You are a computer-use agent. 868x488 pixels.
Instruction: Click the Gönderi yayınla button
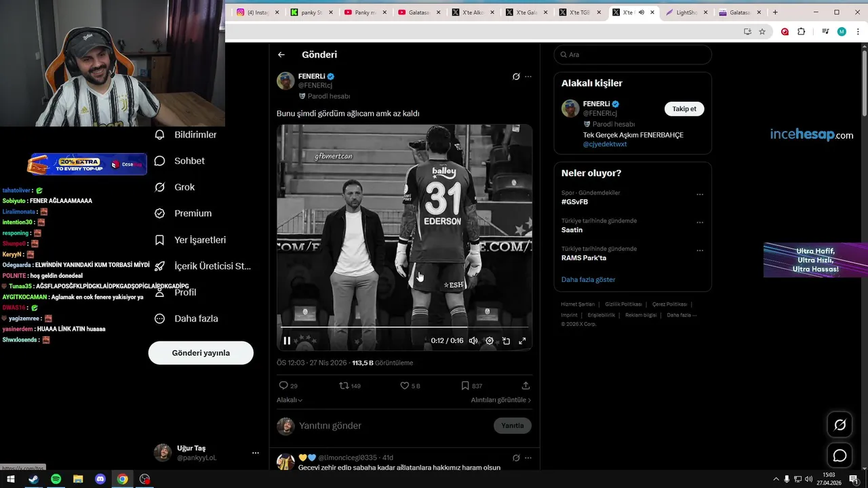point(201,353)
